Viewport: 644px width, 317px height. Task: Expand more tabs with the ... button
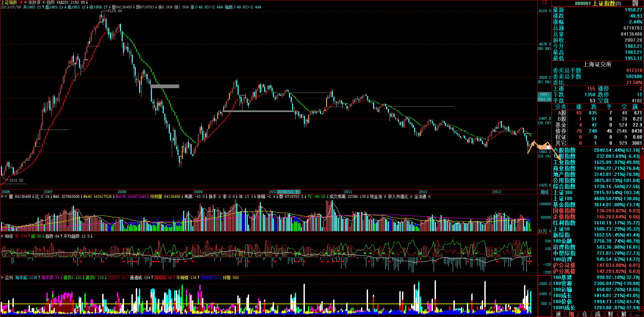coord(637,314)
